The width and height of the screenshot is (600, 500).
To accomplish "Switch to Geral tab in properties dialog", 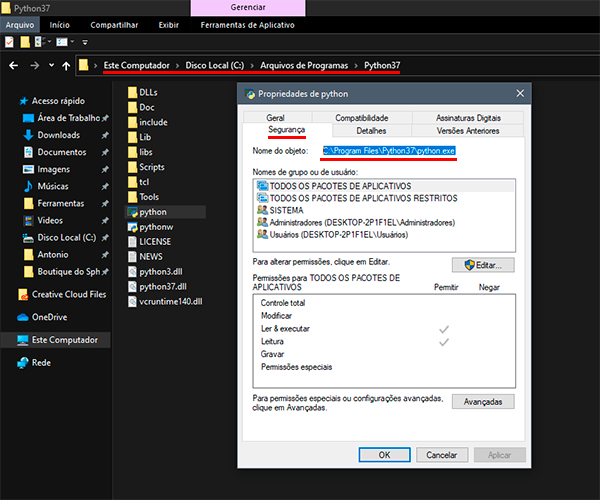I will pos(276,118).
